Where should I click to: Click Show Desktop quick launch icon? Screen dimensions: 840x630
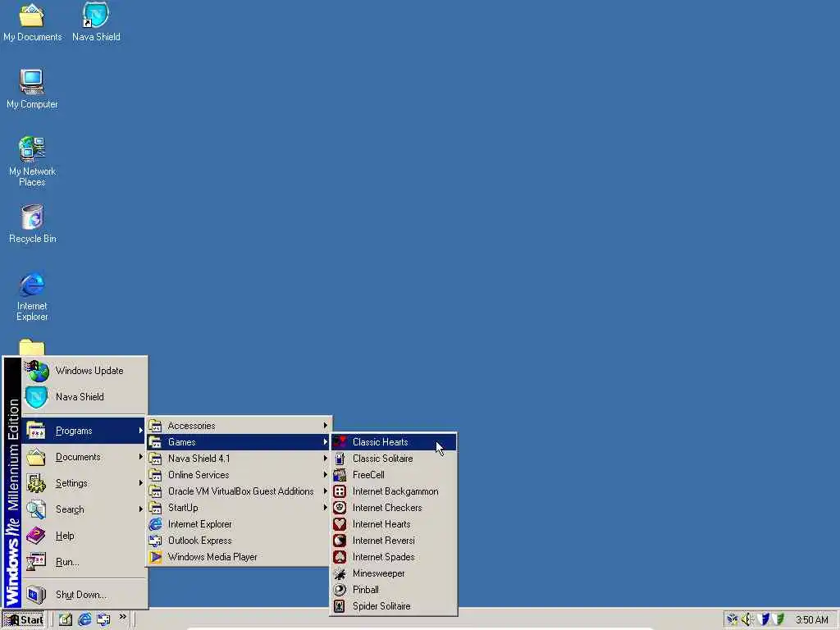66,620
